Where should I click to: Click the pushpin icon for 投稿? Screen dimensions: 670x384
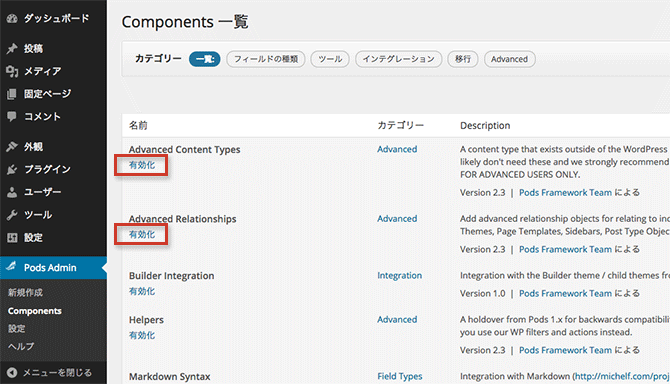coord(12,49)
